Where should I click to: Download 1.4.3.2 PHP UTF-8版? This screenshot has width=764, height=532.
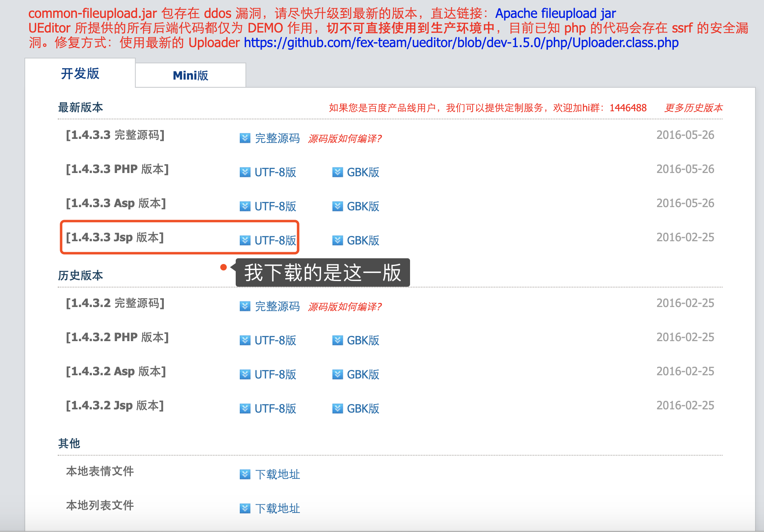pyautogui.click(x=276, y=340)
